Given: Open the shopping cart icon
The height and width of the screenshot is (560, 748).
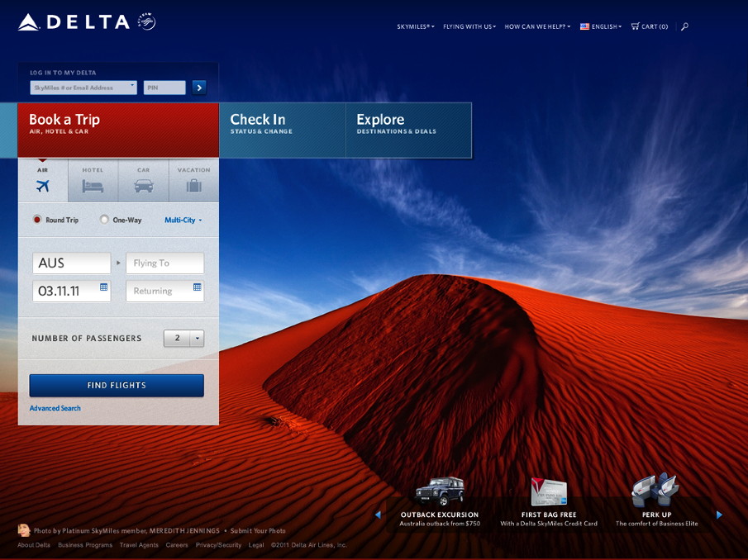Looking at the screenshot, I should click(x=635, y=26).
